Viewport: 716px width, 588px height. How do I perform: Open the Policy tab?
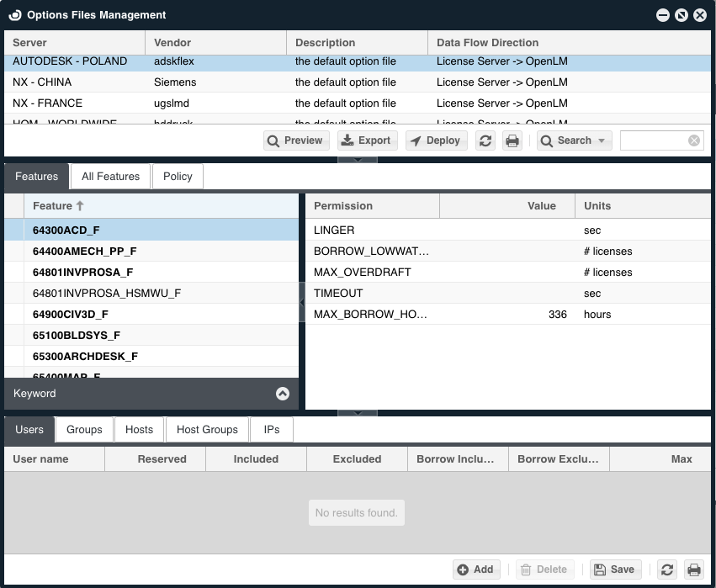point(178,177)
